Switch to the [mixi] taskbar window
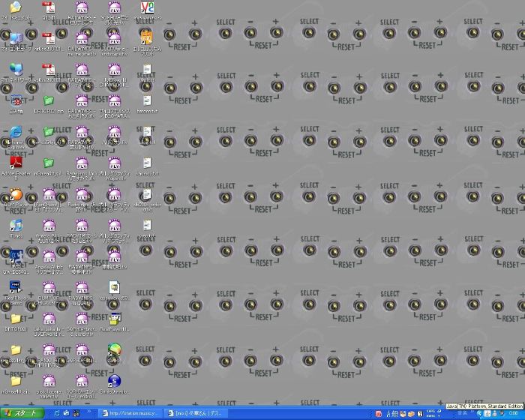Viewport: 525px width, 420px height. (x=196, y=414)
